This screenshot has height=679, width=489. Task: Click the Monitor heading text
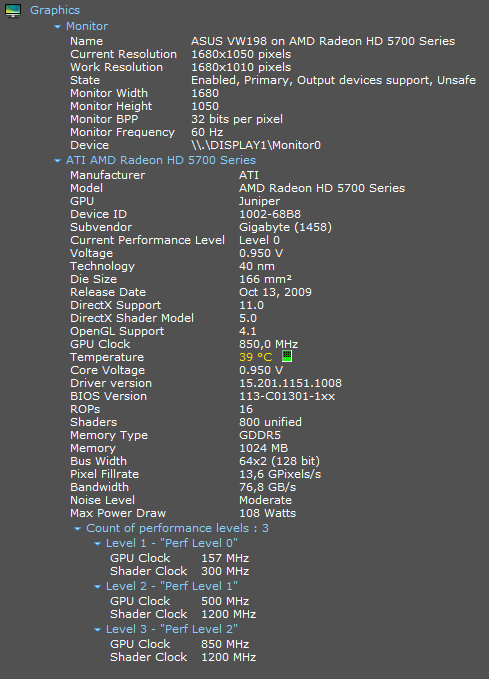[x=87, y=26]
